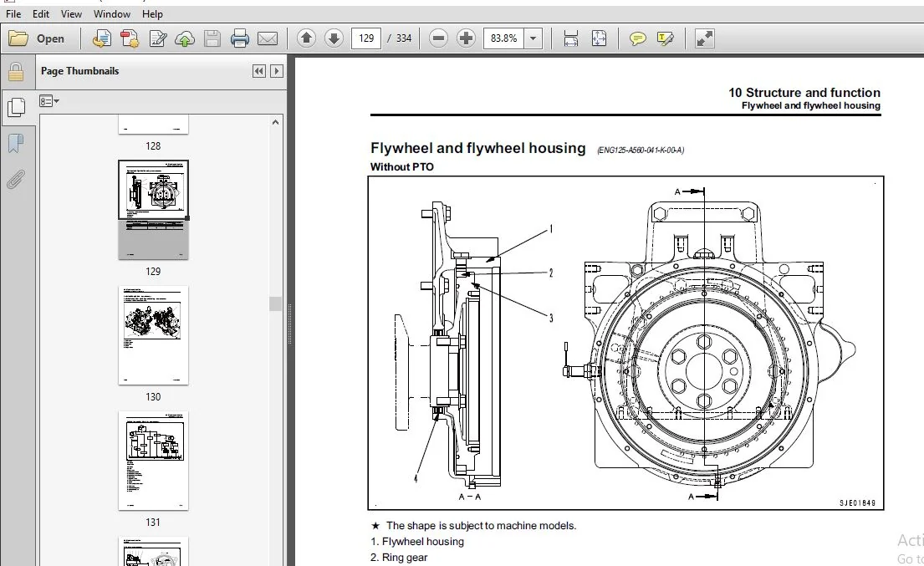Click the figure code 'SJE01849'
Screen dimensions: 924x566
tap(857, 503)
